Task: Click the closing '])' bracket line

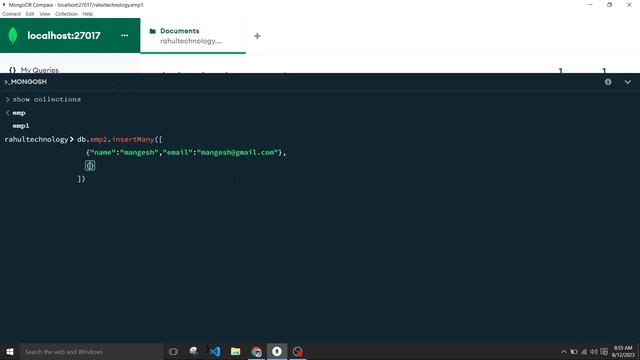Action: point(81,179)
